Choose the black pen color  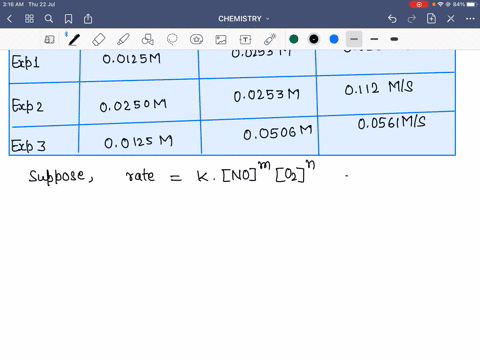[314, 39]
